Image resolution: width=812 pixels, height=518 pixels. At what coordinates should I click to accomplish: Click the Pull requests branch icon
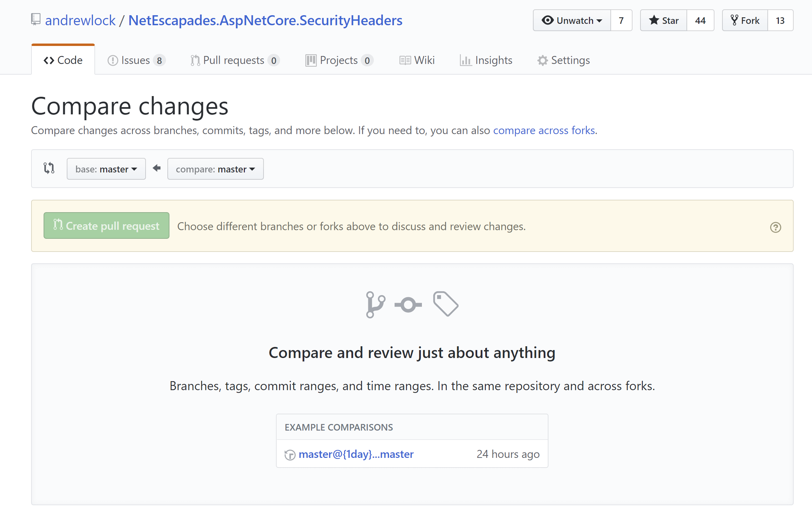[195, 60]
